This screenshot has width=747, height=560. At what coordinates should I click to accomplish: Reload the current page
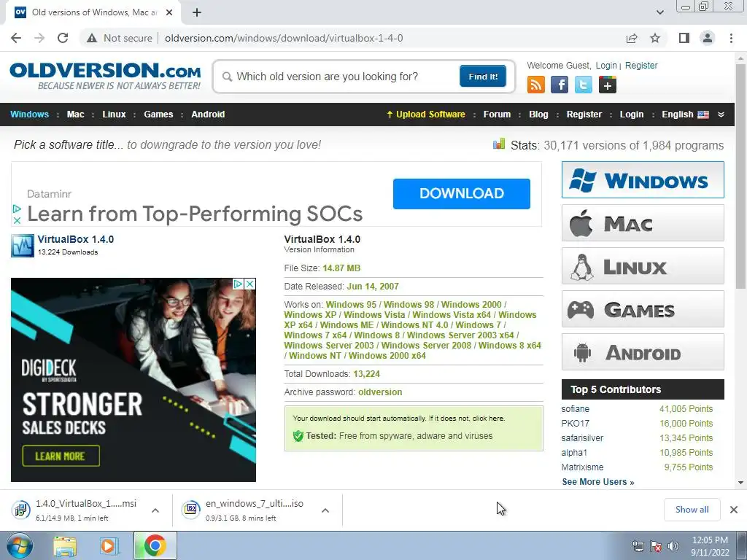pyautogui.click(x=63, y=38)
